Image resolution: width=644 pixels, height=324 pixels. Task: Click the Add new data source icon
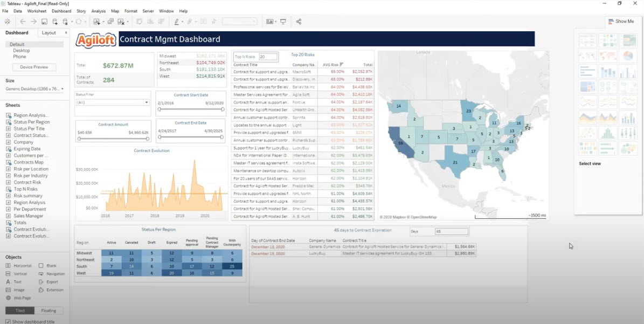tap(55, 22)
